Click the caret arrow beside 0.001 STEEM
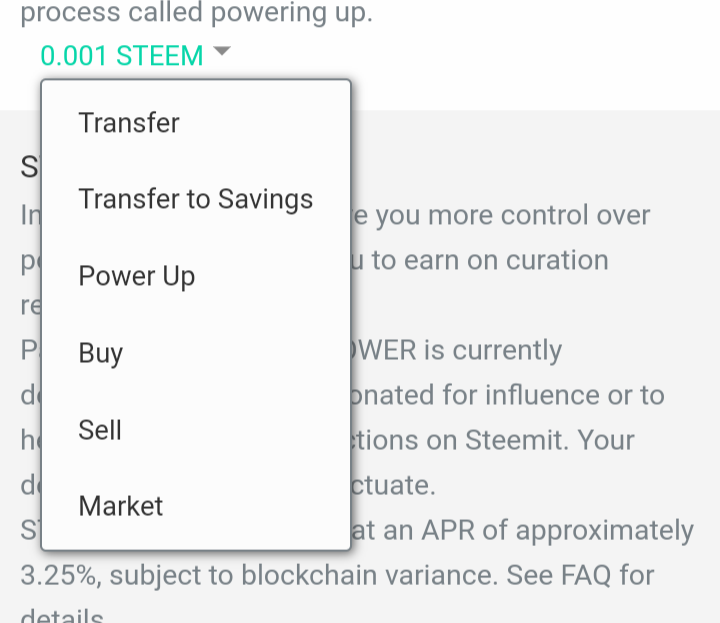This screenshot has height=623, width=720. pos(221,52)
